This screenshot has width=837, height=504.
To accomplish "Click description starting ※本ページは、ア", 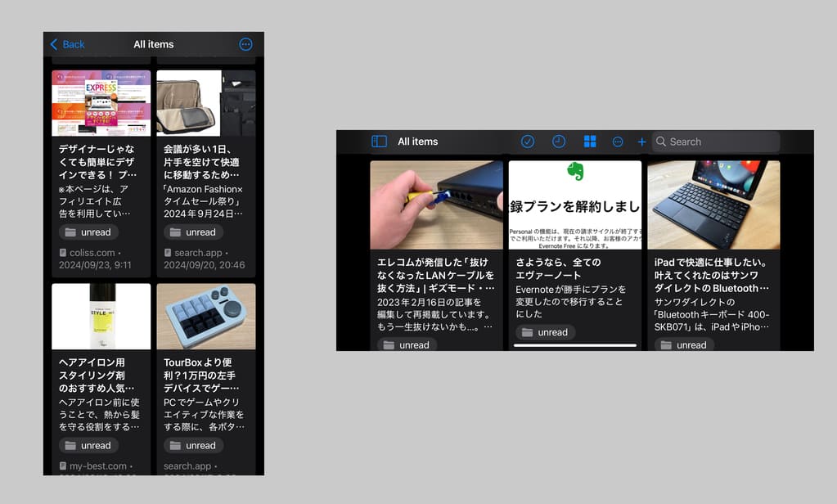I will point(94,201).
